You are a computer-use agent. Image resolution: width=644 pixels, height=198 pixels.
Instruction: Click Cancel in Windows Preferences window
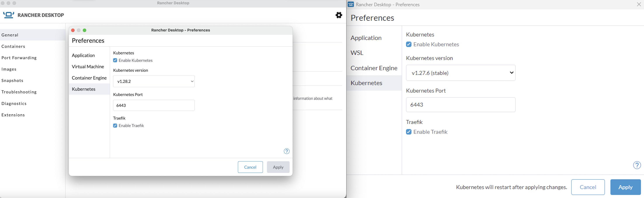pyautogui.click(x=588, y=187)
